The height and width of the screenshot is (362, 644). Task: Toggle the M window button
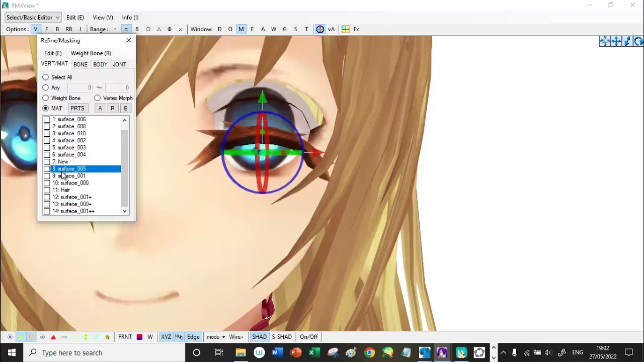tap(241, 29)
